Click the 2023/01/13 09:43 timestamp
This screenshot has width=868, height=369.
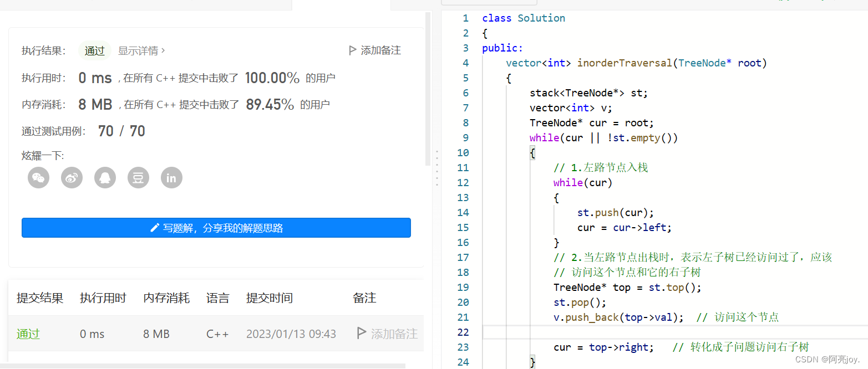[291, 334]
